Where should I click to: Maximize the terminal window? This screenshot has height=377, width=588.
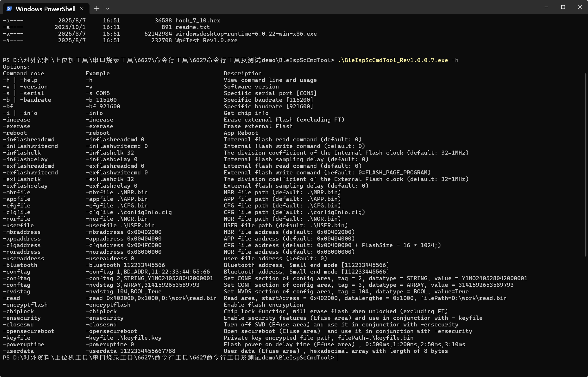(x=563, y=7)
